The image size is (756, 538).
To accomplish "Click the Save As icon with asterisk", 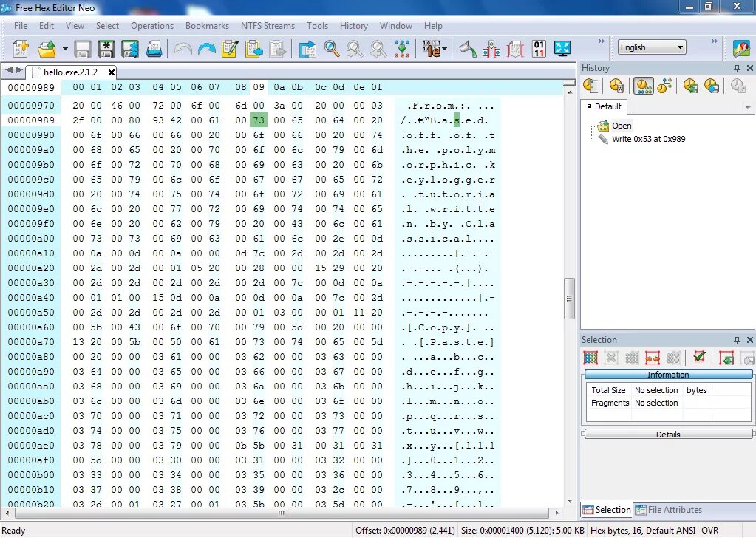I will [106, 49].
